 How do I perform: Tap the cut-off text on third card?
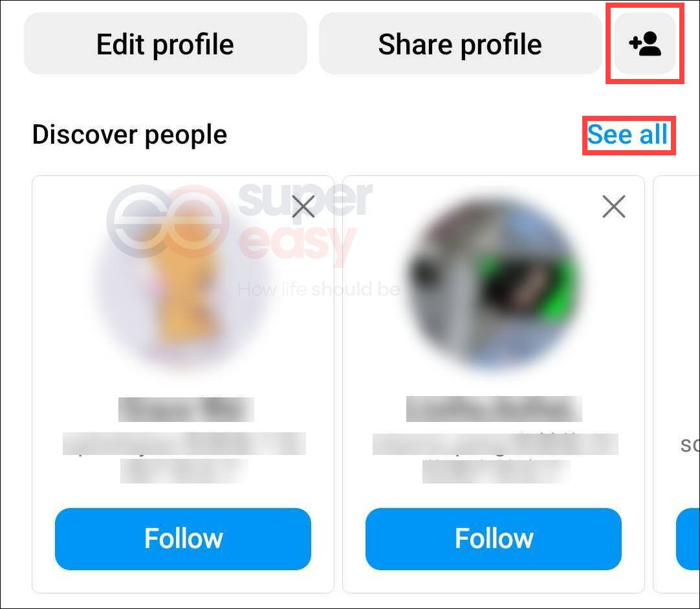(690, 445)
